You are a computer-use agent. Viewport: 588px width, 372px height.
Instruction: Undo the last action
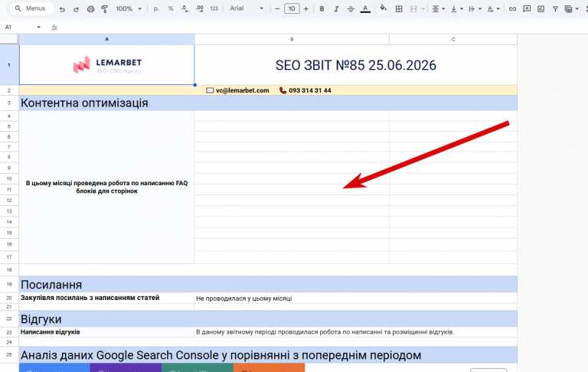pos(62,8)
